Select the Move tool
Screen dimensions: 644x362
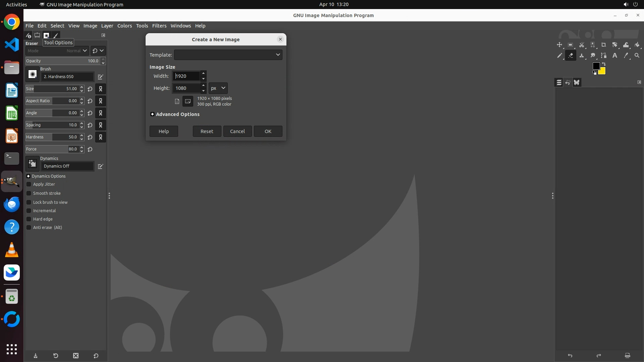[559, 45]
